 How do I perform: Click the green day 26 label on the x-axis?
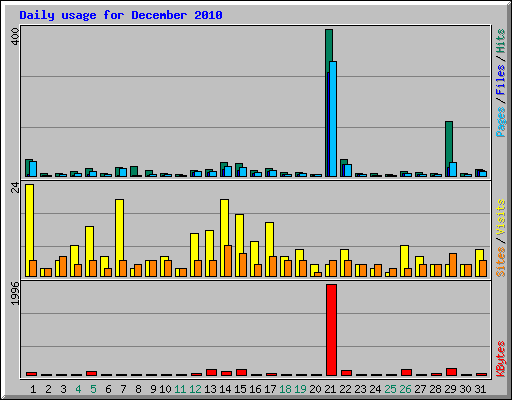tap(405, 389)
